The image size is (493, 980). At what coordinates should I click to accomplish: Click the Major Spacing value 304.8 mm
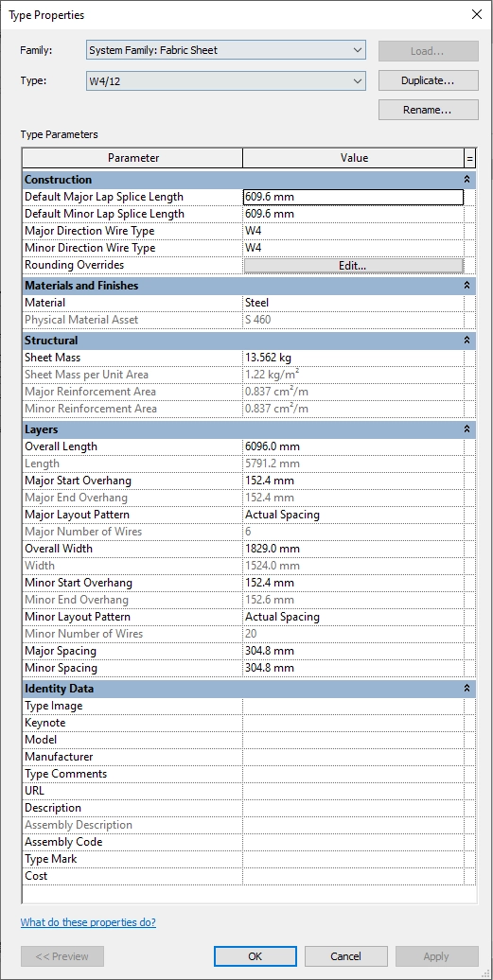(353, 651)
